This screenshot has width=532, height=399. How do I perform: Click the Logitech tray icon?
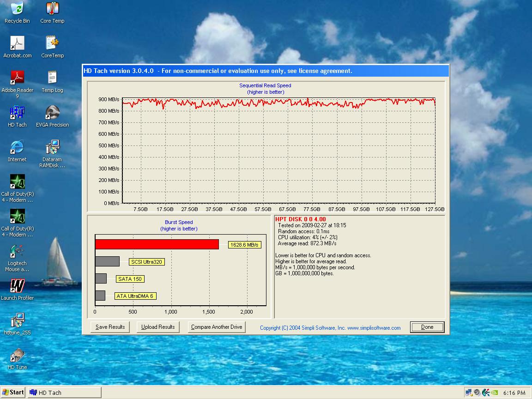tap(486, 393)
